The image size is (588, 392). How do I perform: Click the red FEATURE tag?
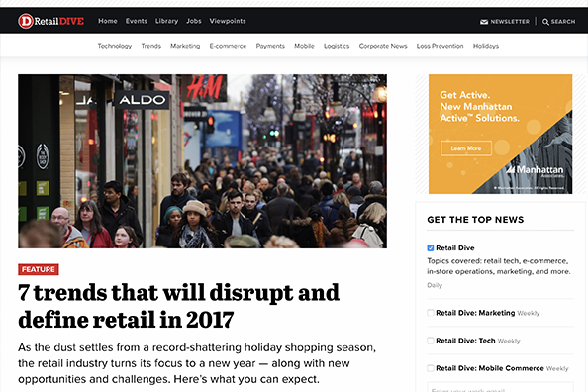(x=39, y=269)
